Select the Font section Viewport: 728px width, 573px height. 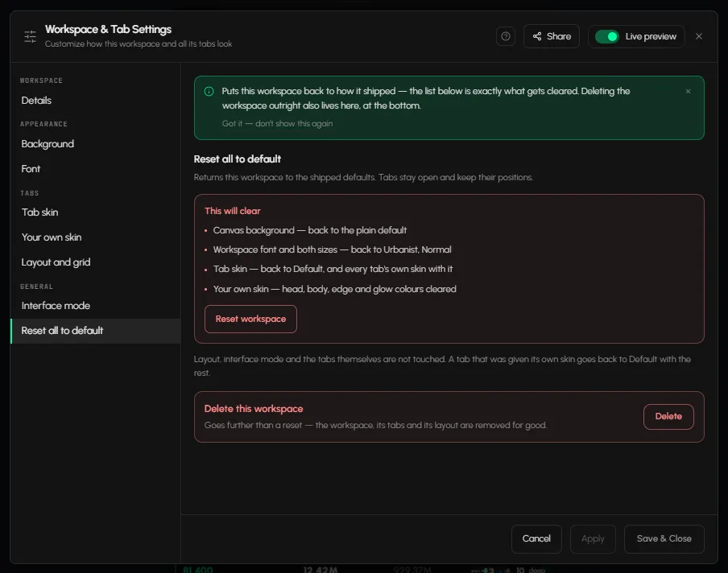[x=95, y=169]
